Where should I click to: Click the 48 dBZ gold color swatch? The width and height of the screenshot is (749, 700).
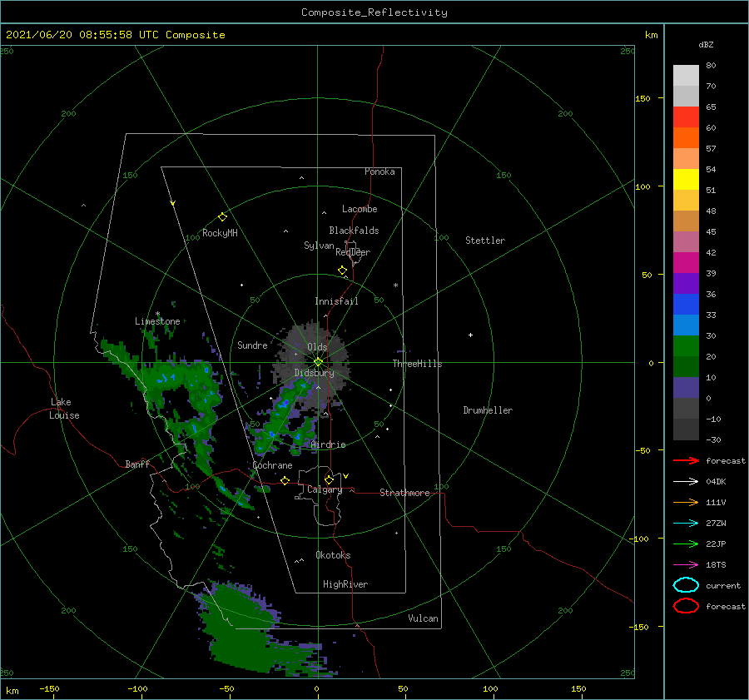pyautogui.click(x=686, y=201)
